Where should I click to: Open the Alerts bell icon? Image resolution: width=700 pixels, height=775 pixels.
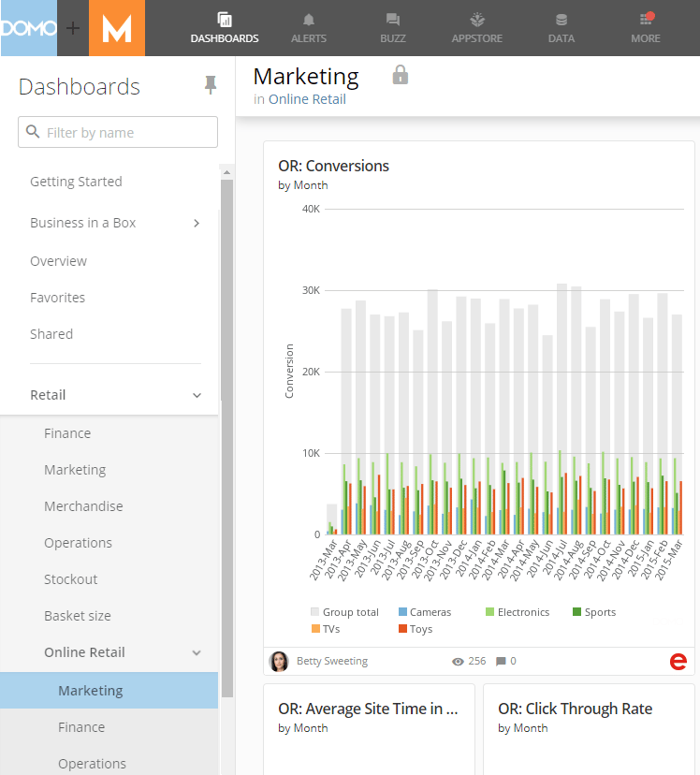(x=309, y=20)
